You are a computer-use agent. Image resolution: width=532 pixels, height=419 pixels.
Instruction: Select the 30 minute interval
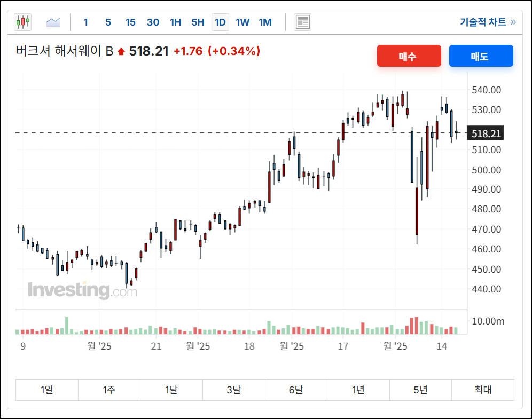[x=153, y=22]
